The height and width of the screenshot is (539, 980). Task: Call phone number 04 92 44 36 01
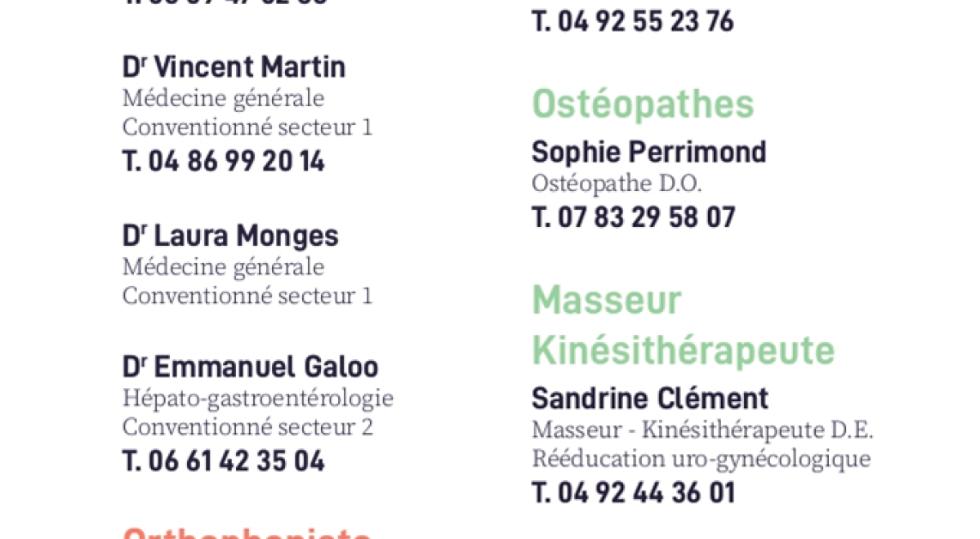coord(634,493)
